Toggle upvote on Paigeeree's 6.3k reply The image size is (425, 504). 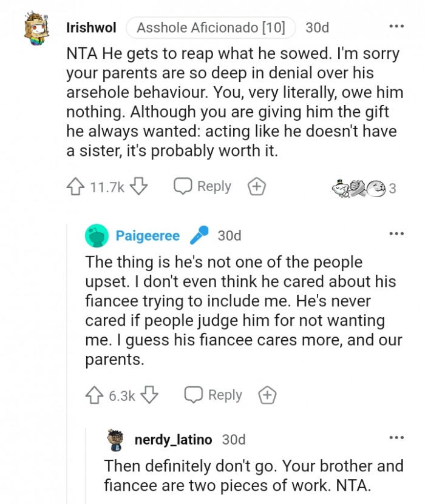[x=95, y=395]
